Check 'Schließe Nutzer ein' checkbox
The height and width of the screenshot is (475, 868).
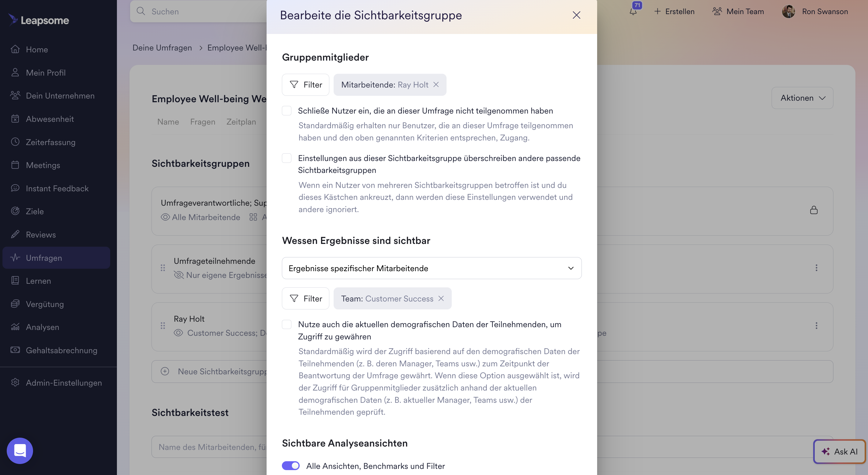pyautogui.click(x=286, y=111)
